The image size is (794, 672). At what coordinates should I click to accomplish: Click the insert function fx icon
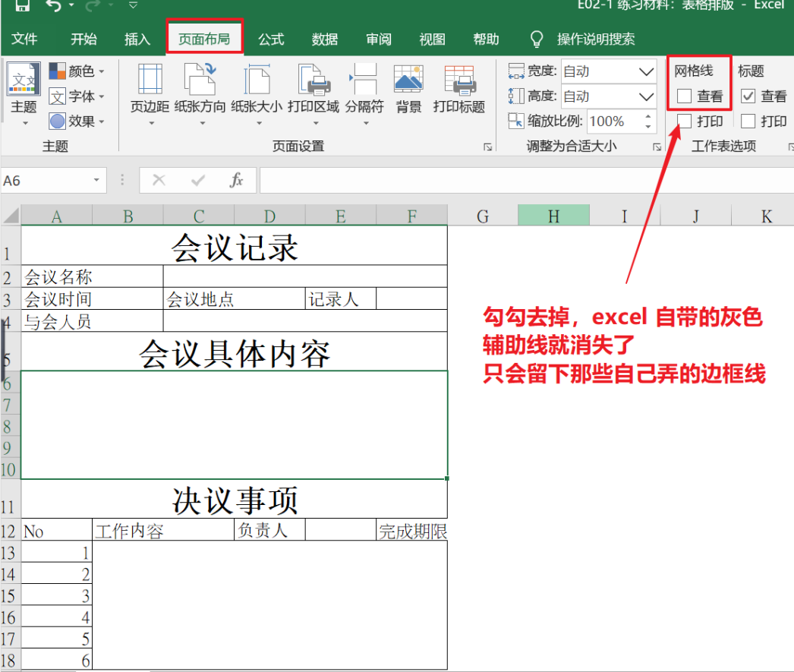coord(236,180)
